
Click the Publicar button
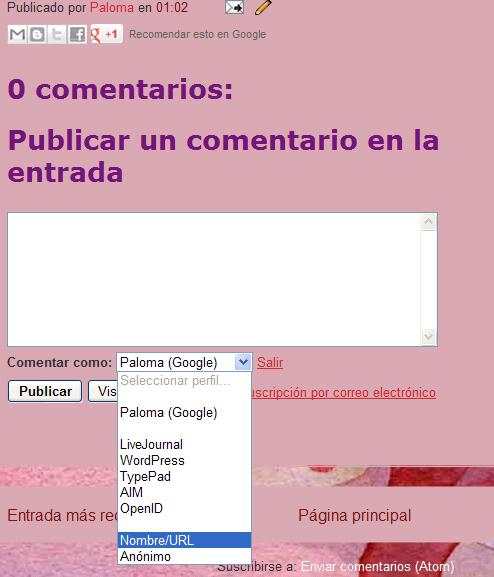(45, 391)
